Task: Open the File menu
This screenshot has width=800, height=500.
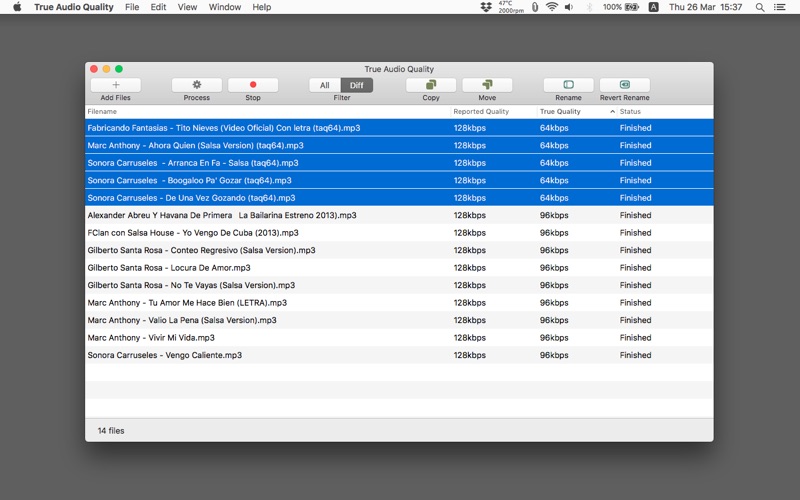Action: (132, 7)
